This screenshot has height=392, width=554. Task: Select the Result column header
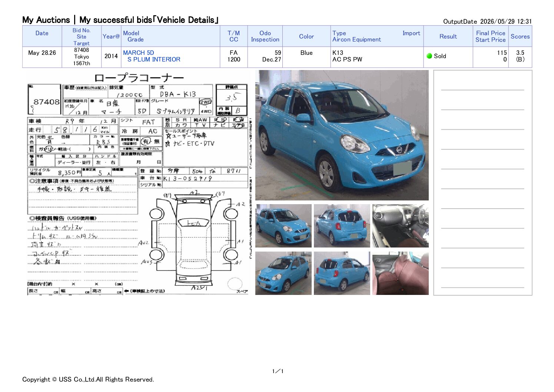[448, 36]
